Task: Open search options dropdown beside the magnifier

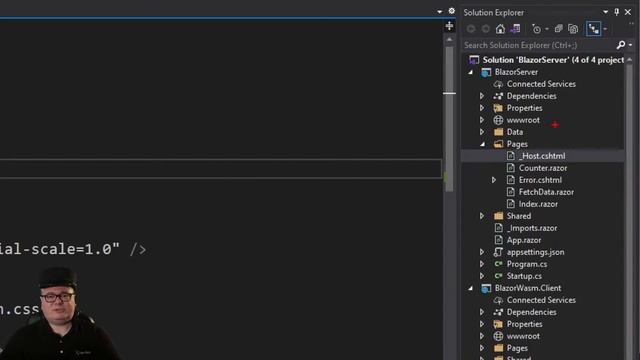Action: tap(630, 45)
